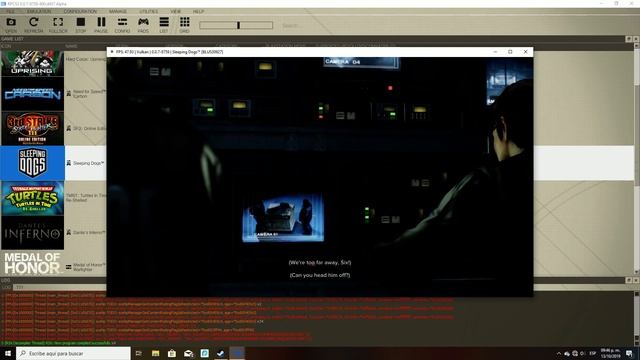The width and height of the screenshot is (640, 360).
Task: Close the Sleeping Dogs game window
Action: [525, 52]
